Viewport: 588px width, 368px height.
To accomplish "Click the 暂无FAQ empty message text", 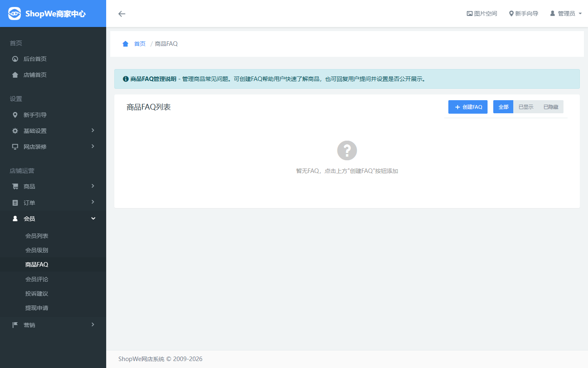I will coord(347,171).
